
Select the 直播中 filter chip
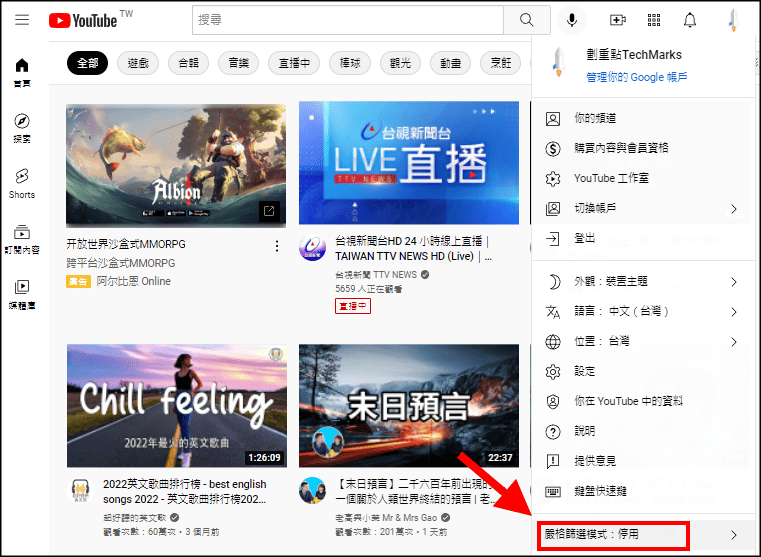(x=294, y=63)
